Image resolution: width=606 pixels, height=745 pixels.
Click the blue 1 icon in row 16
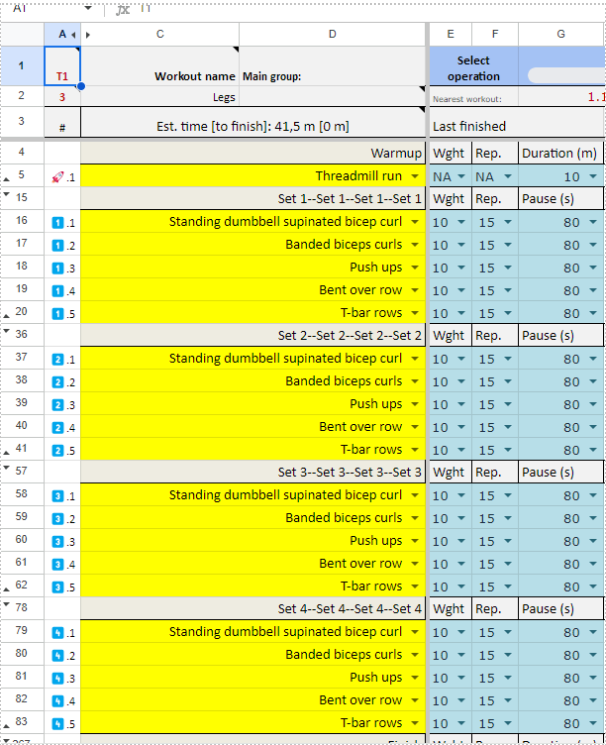click(57, 222)
